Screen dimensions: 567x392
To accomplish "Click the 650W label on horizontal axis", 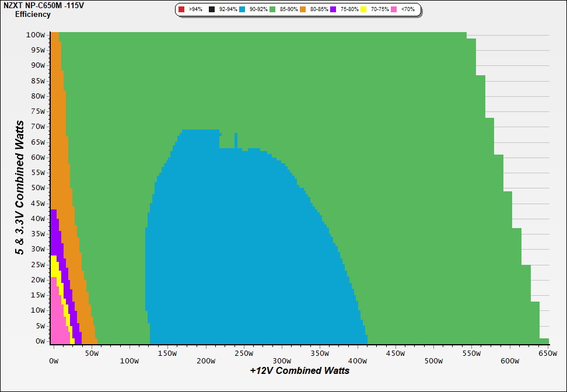I will pos(548,353).
